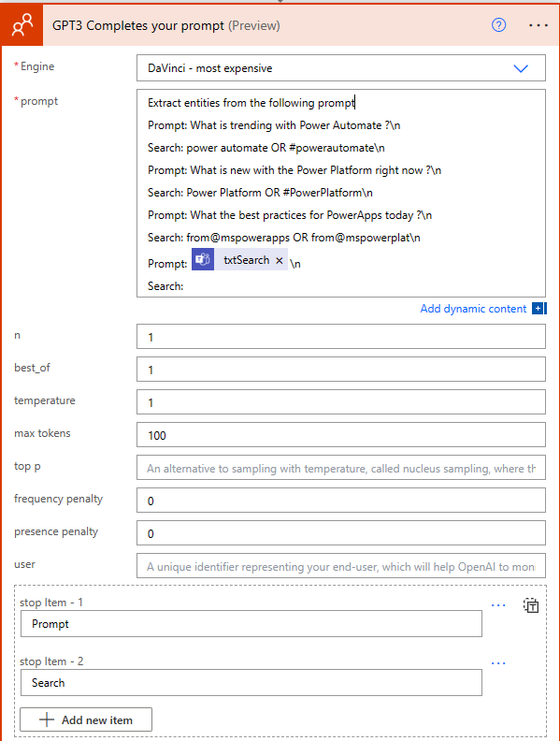Click the final empty 'Search:' line in prompt
This screenshot has height=741, width=560.
(165, 286)
